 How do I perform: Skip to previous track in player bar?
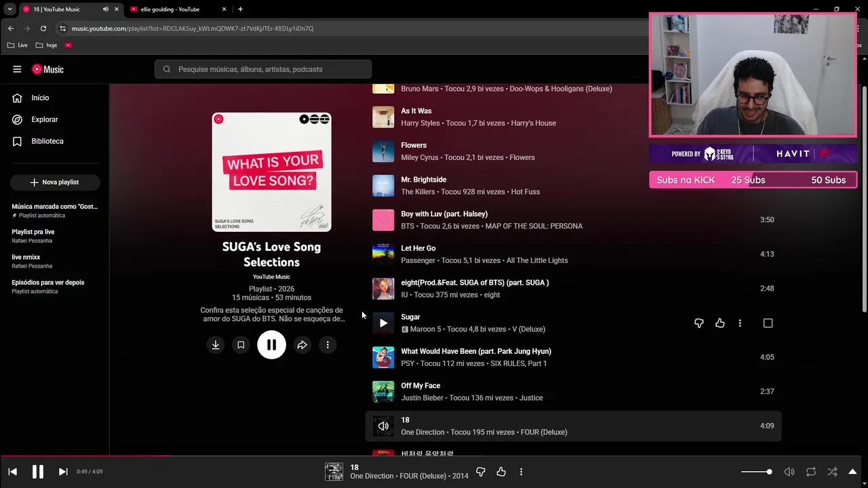tap(13, 472)
